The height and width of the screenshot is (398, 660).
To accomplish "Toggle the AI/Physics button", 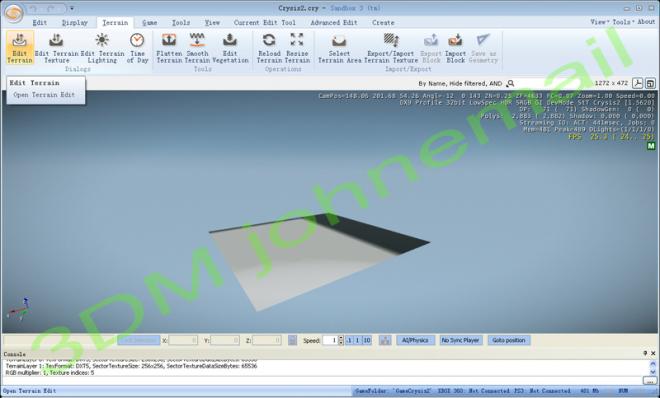I will (415, 340).
